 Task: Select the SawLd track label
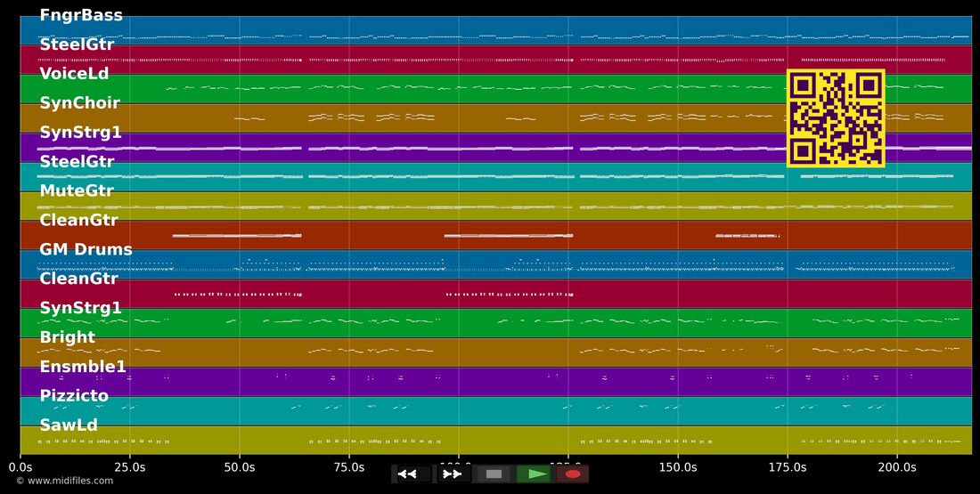tap(69, 425)
